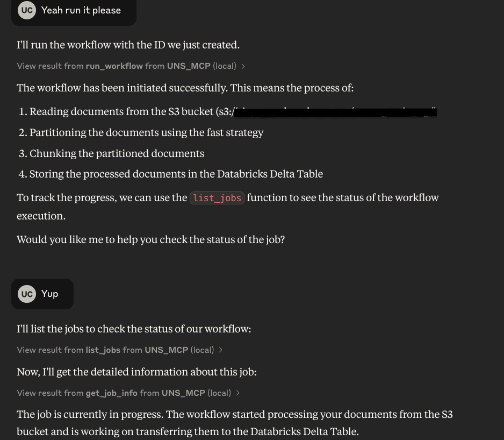
Task: Click the redacted S3 bucket path
Action: click(335, 112)
